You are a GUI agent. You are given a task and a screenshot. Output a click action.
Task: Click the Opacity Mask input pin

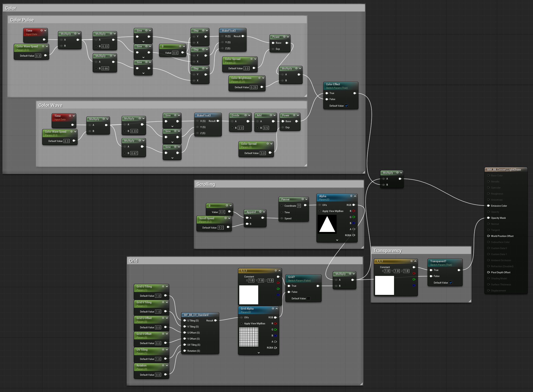pyautogui.click(x=488, y=218)
